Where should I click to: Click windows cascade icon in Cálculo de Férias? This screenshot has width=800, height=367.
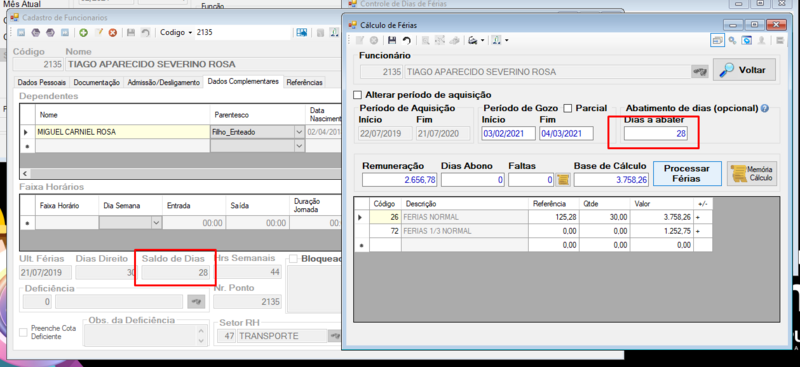tap(718, 40)
